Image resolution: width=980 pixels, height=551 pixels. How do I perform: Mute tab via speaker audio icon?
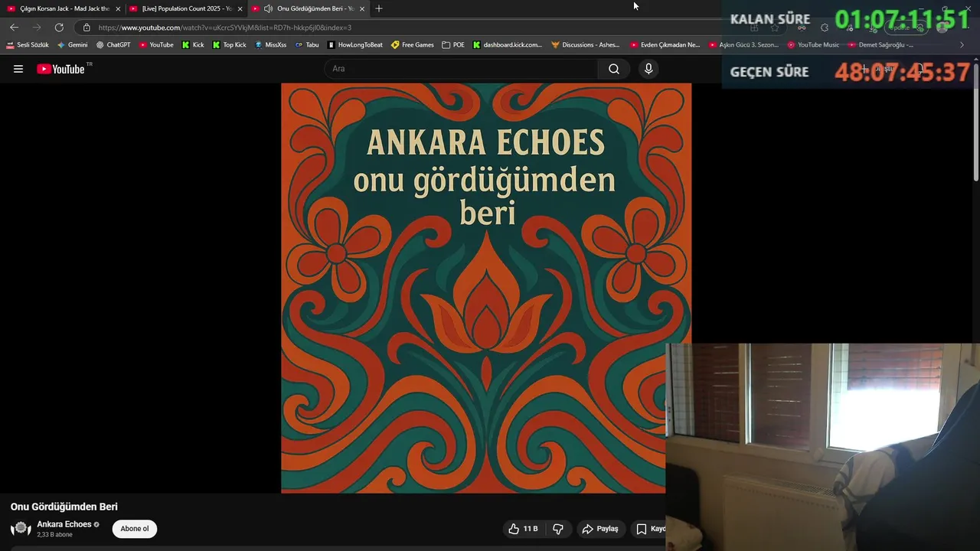click(268, 8)
